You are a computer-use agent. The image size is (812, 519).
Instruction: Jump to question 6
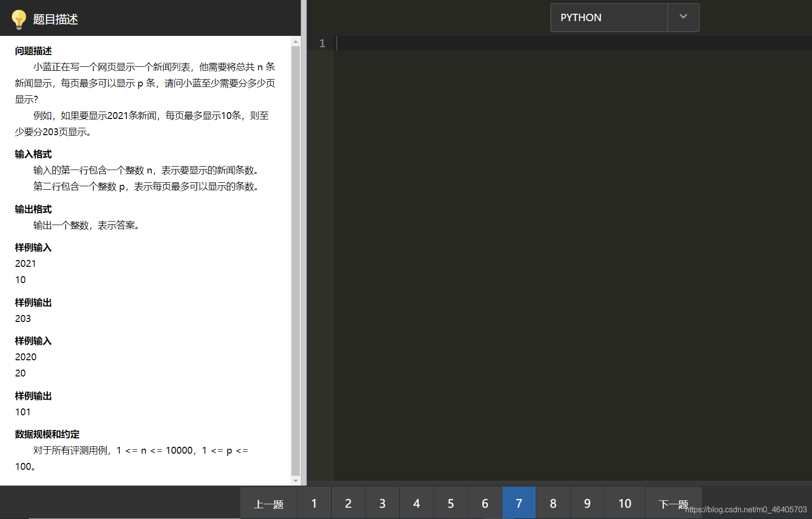pyautogui.click(x=485, y=503)
